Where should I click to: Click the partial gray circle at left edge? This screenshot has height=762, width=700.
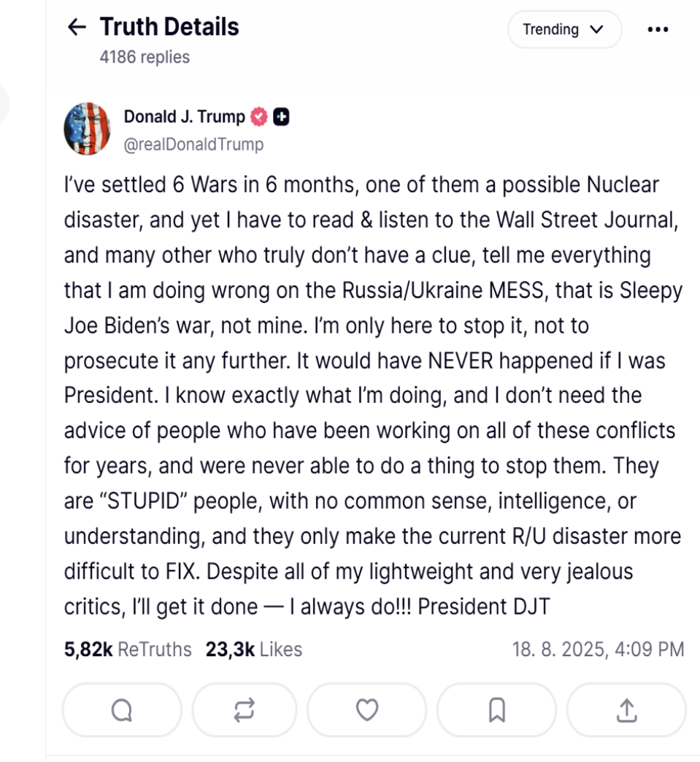click(4, 104)
